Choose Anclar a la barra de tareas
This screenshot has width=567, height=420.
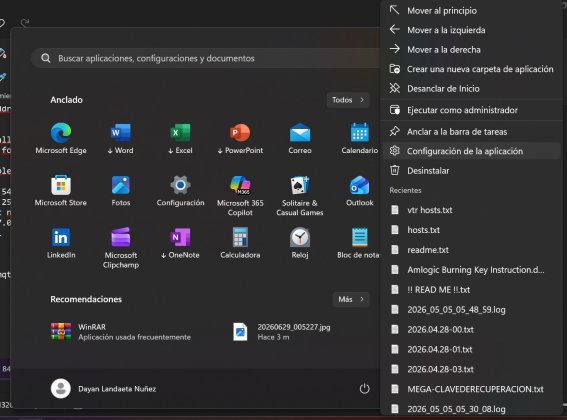[471, 132]
